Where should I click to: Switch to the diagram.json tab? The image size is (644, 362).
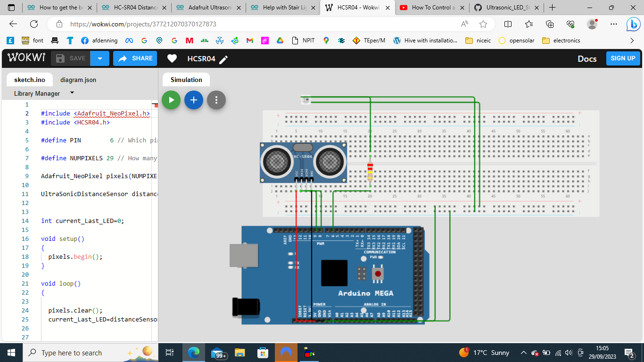click(78, 80)
